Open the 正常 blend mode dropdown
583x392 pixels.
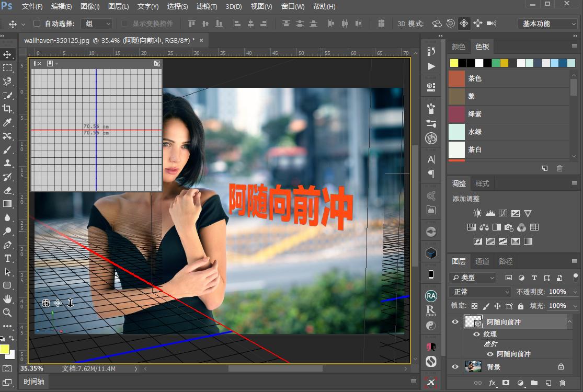coord(479,291)
